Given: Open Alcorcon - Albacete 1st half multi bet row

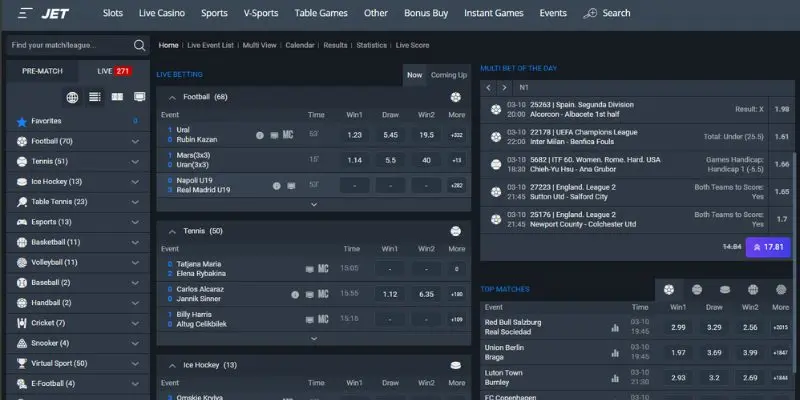Looking at the screenshot, I should (x=637, y=110).
